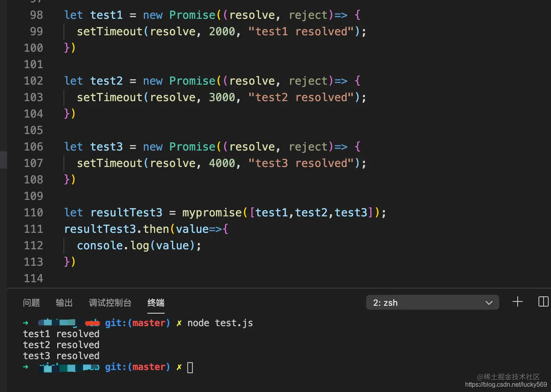Click the 'test1' variable declaration on line 98

click(x=107, y=15)
